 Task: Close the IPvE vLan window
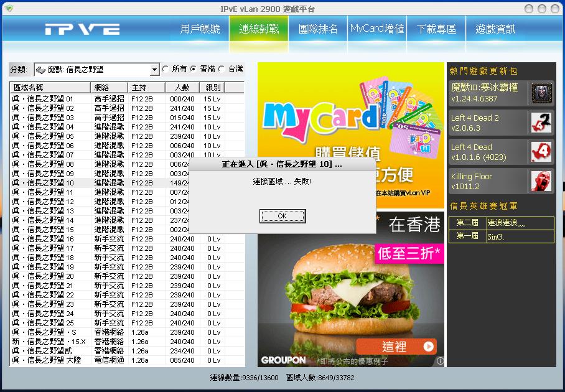tap(555, 9)
